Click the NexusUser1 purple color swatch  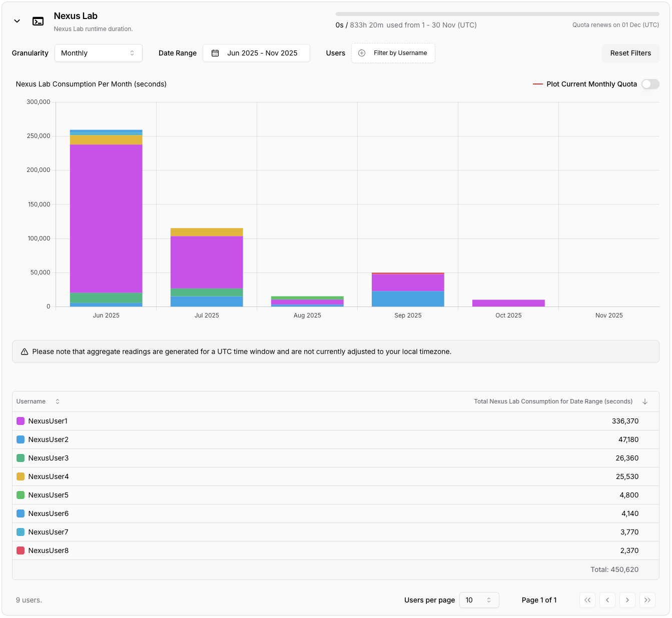(x=21, y=421)
